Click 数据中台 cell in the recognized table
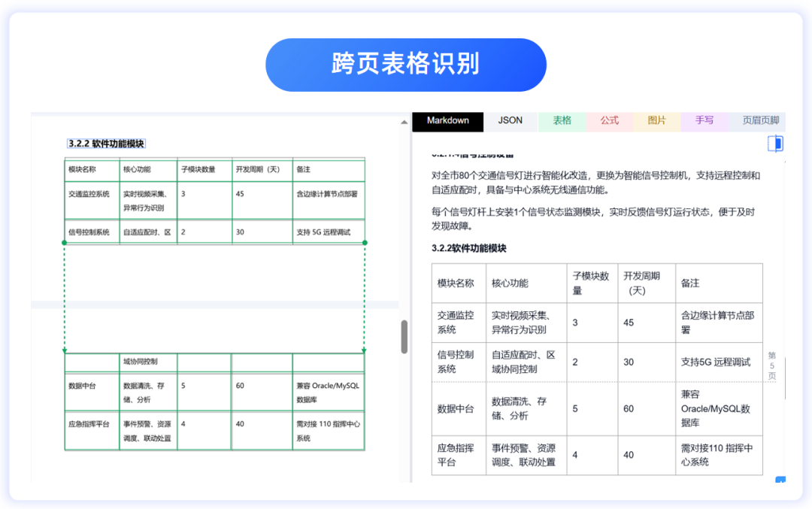 [456, 409]
